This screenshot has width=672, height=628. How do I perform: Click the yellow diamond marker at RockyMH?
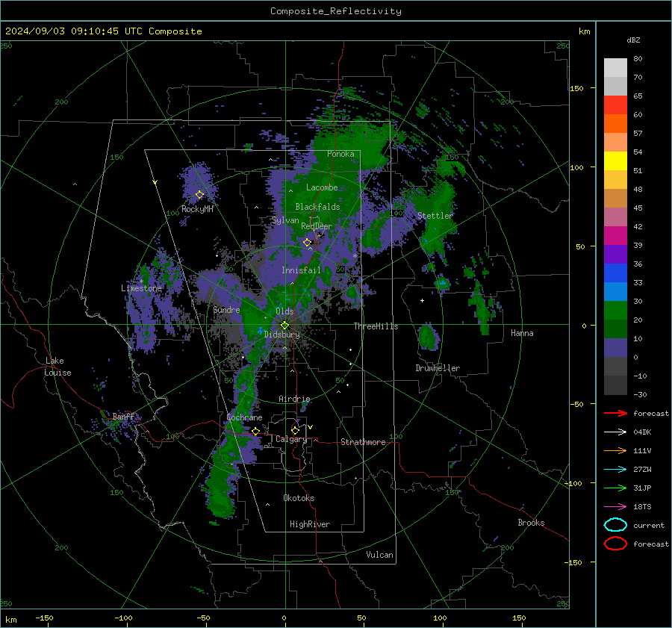(x=199, y=195)
